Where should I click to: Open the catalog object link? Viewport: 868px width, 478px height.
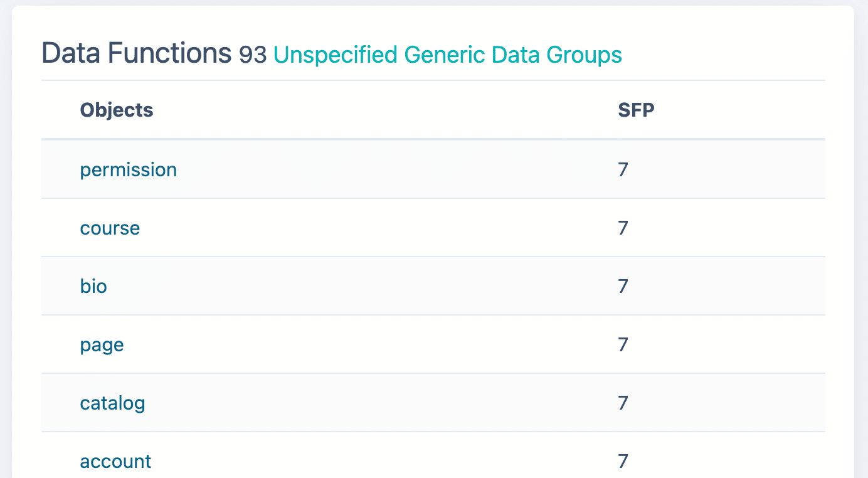112,403
